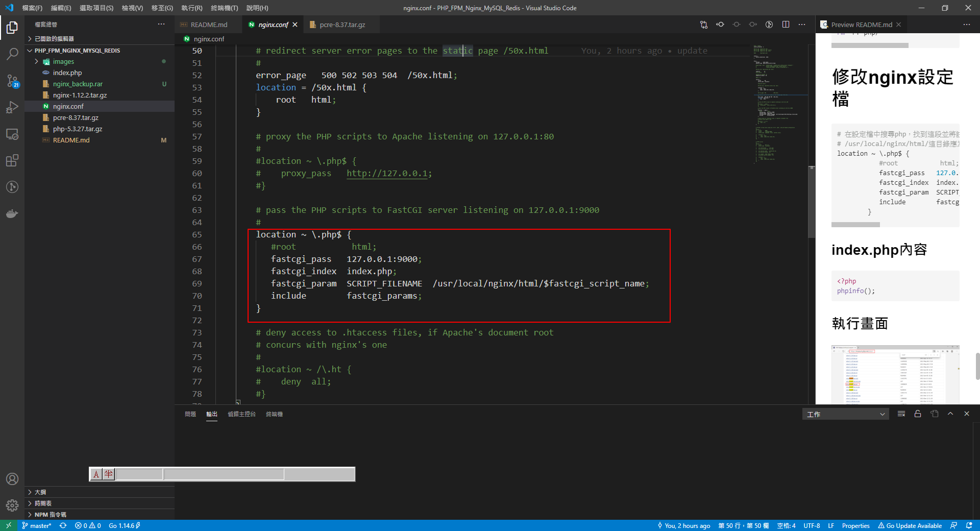Click the remote window status icon

(x=9, y=525)
